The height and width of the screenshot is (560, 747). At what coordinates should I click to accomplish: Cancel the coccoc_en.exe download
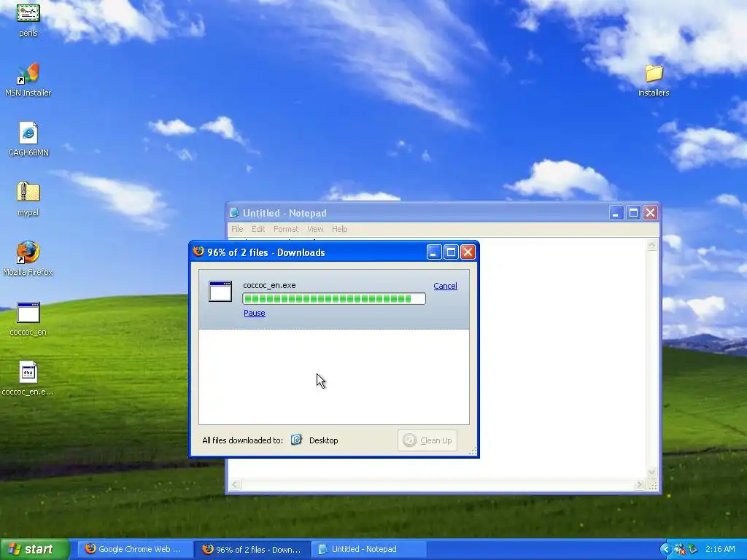(x=445, y=286)
